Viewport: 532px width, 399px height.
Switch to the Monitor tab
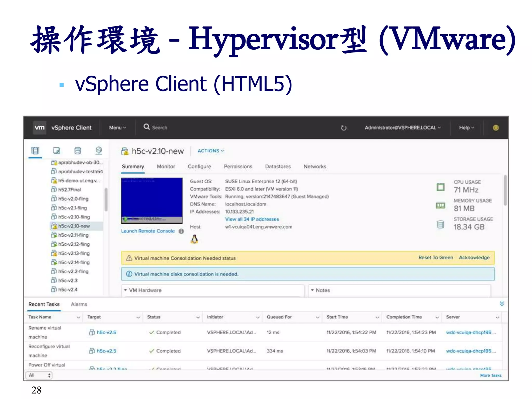[166, 167]
